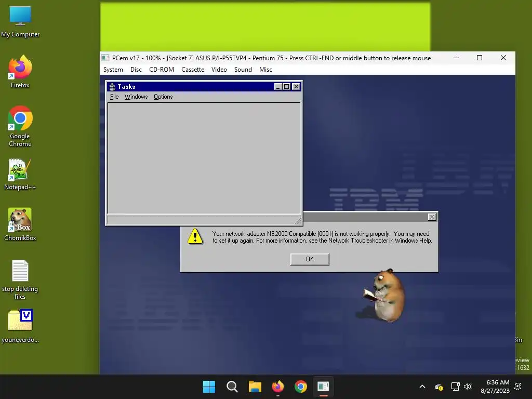Open the volume tray icon
Screen dimensions: 532x399
pos(468,387)
